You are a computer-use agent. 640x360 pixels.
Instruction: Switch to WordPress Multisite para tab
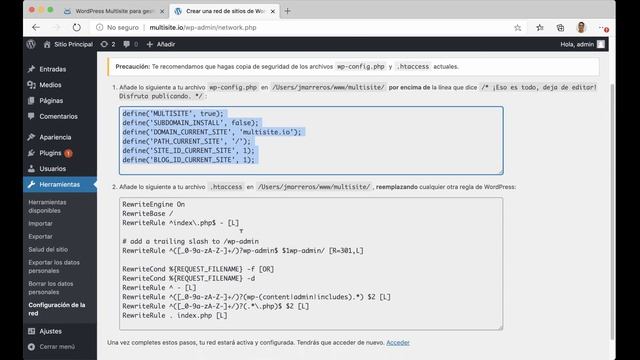click(114, 11)
